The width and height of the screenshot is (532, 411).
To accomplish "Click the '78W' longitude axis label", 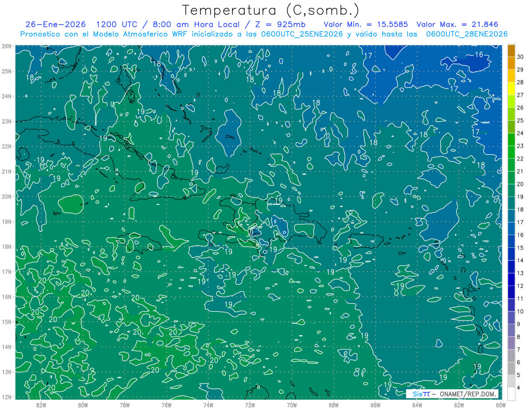I will (125, 405).
